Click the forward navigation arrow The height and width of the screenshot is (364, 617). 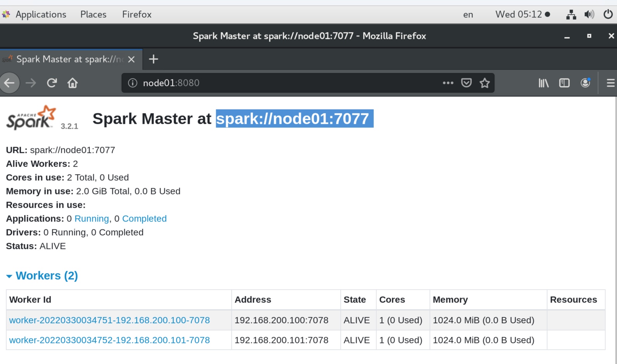click(x=31, y=83)
